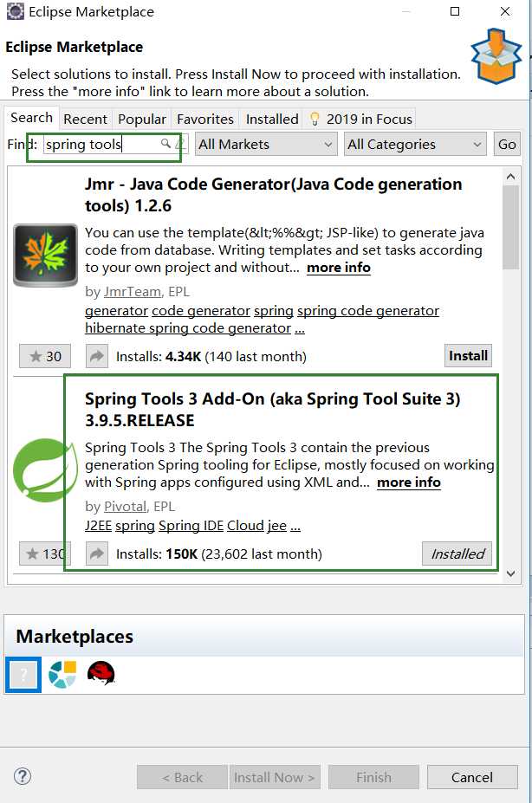Switch to the Search tab

coord(32,118)
